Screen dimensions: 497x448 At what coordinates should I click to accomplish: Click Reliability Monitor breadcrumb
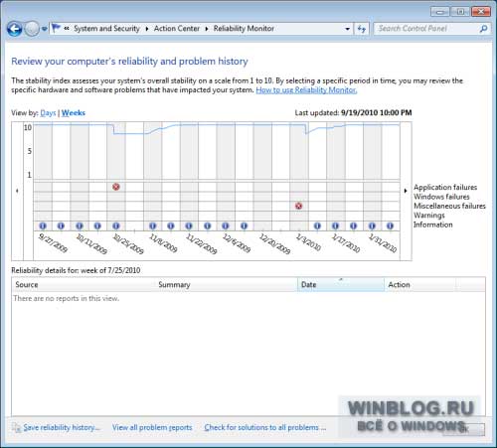click(244, 29)
